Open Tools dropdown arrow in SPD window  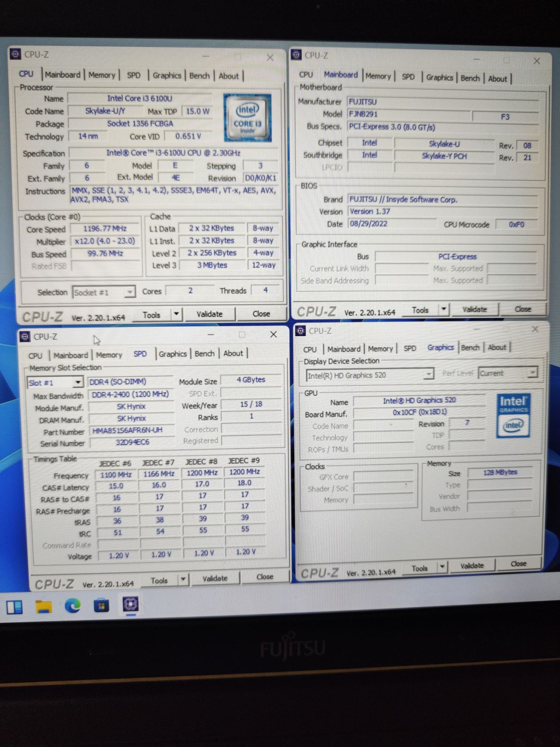pos(183,579)
